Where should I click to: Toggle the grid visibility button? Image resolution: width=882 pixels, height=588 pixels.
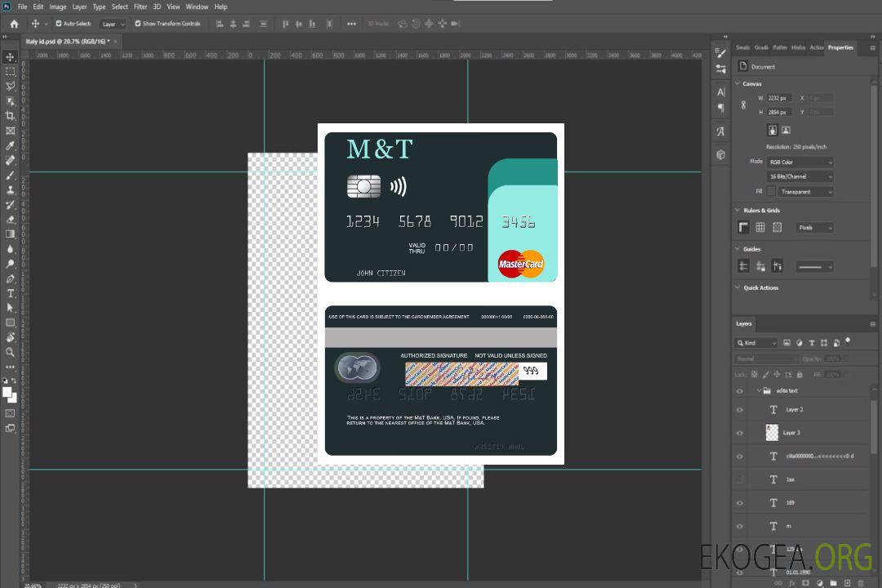click(x=760, y=227)
